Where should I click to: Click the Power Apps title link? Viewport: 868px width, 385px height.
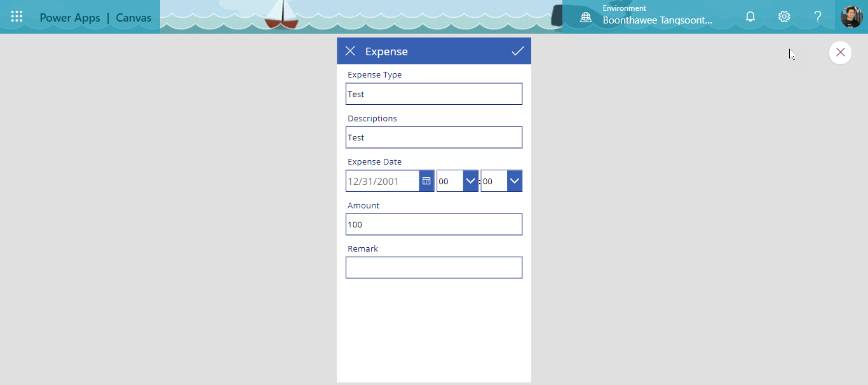70,18
